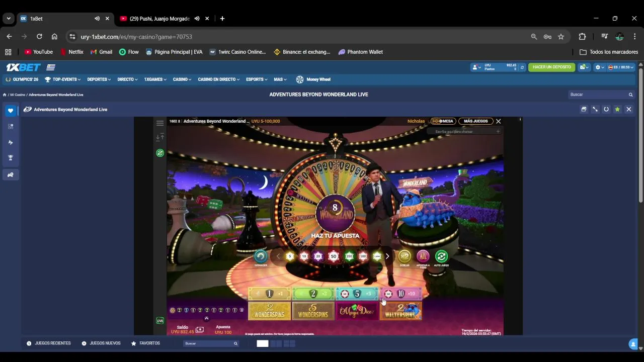644x362 pixels.
Task: Click the Apostar a Todo button
Action: pos(423,256)
